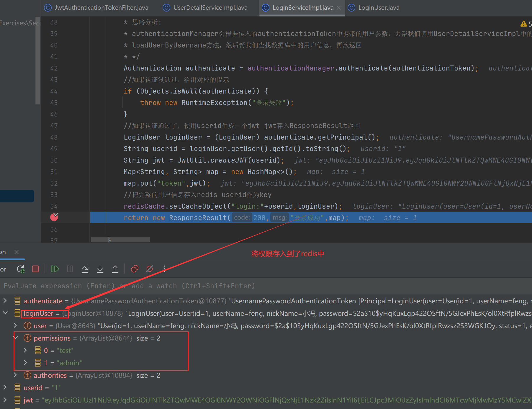
Task: Click the field icon beside user
Action: (27, 325)
